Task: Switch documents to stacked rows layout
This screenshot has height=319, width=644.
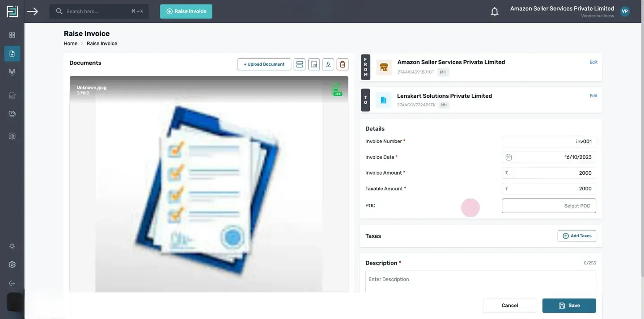Action: click(300, 64)
